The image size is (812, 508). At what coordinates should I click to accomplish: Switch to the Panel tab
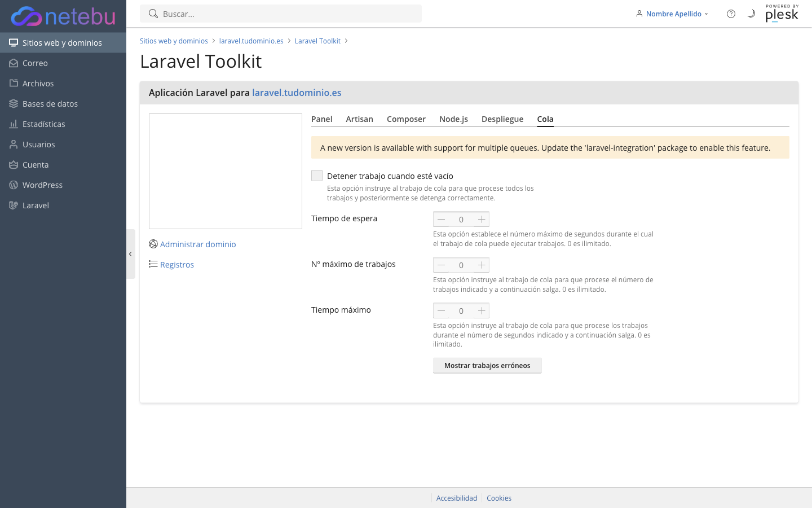[x=321, y=119]
